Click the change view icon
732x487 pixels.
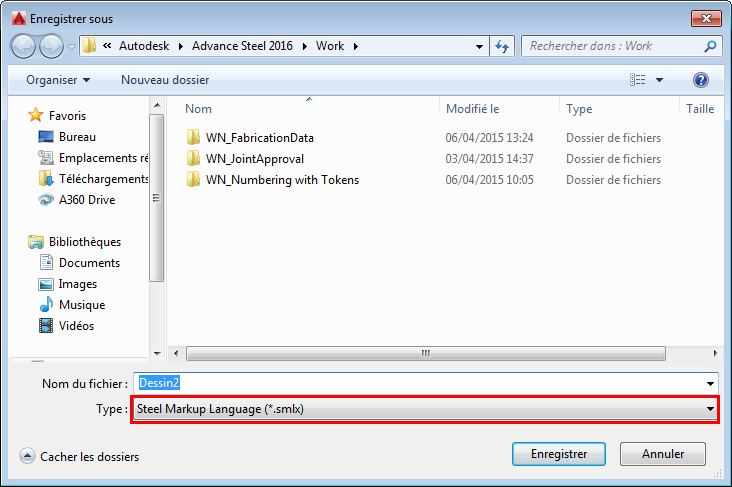coord(638,80)
